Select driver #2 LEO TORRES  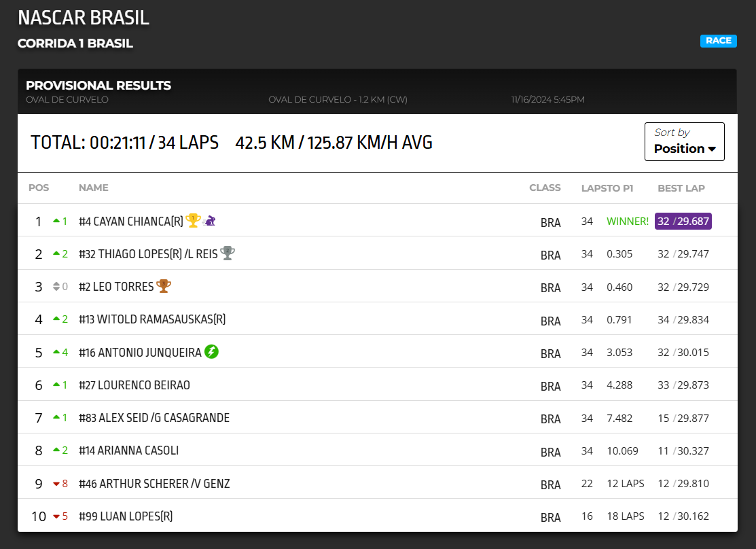(x=116, y=287)
